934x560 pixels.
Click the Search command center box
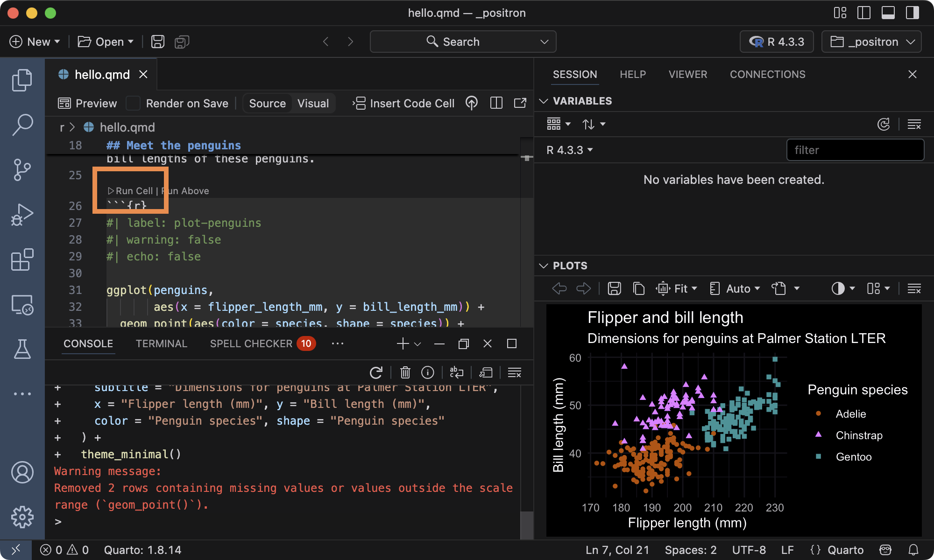click(463, 42)
